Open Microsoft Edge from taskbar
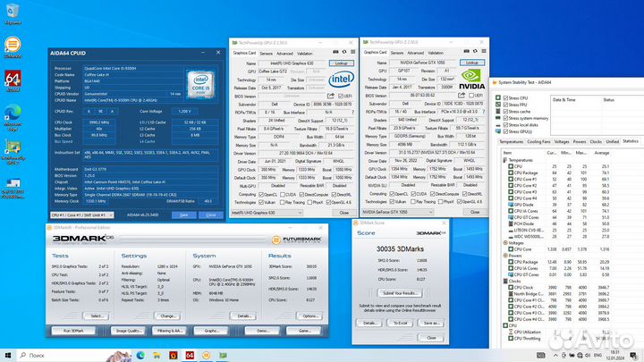The image size is (644, 362). (x=140, y=355)
